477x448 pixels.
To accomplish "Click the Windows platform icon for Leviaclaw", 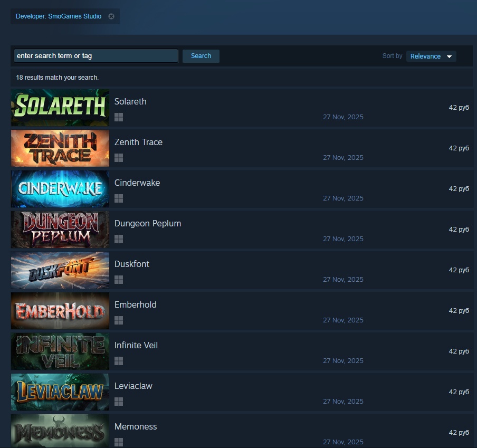I will point(119,402).
